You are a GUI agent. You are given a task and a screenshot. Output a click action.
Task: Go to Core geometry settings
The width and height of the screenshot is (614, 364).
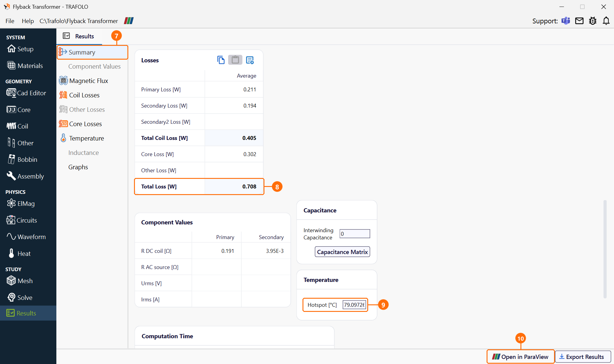(19, 110)
